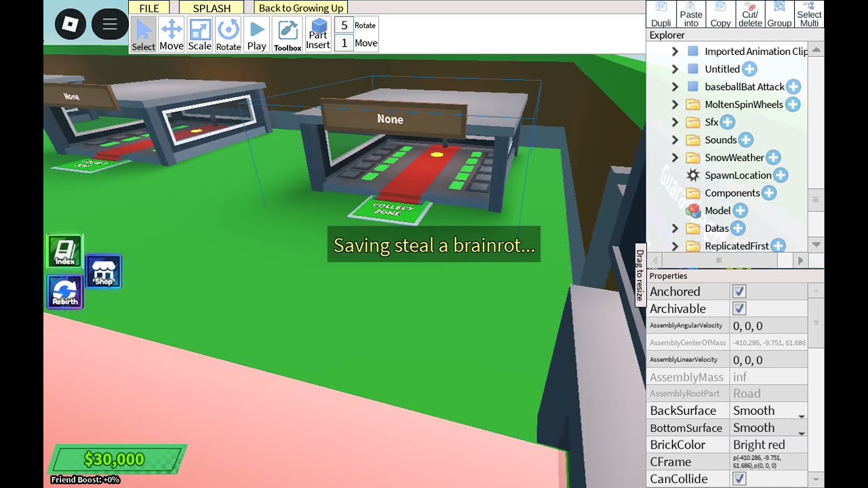Add child to SnowWeather folder
This screenshot has height=488, width=868.
pyautogui.click(x=773, y=157)
